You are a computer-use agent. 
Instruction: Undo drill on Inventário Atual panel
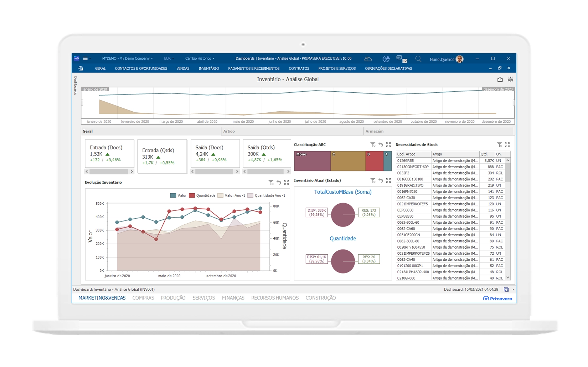click(x=381, y=181)
